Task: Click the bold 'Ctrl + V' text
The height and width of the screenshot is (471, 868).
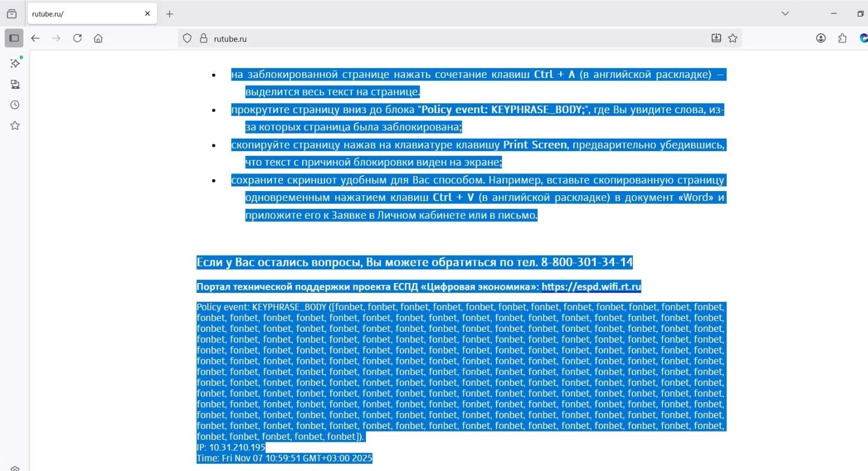Action: pos(453,197)
